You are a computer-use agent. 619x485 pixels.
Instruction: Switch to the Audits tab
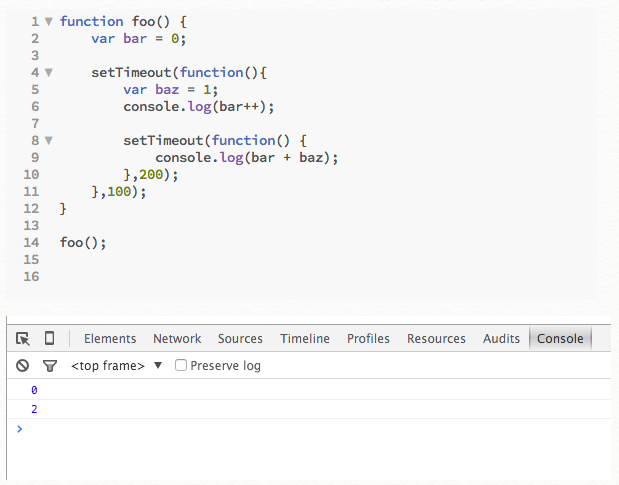(x=501, y=339)
